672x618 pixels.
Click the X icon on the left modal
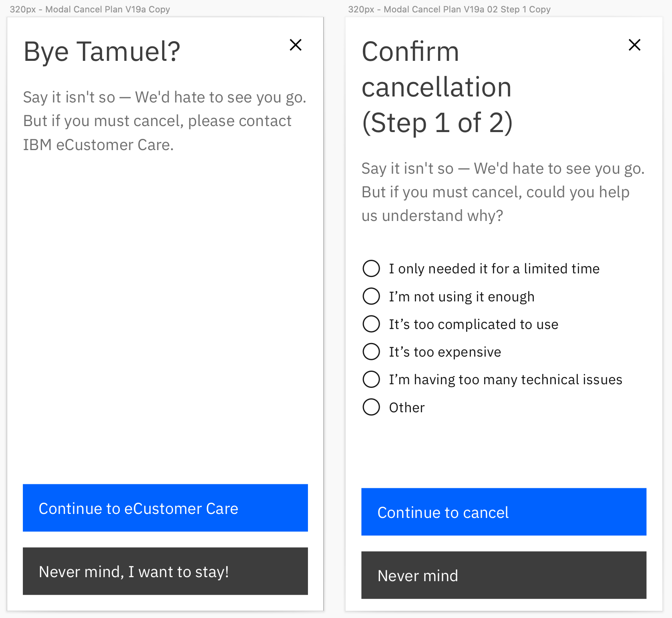pyautogui.click(x=296, y=45)
